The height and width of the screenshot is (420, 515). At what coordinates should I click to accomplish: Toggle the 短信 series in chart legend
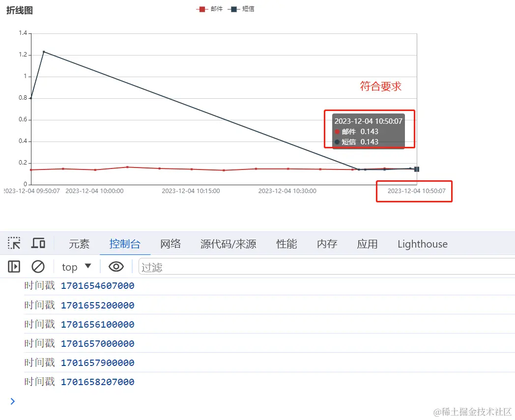click(241, 9)
